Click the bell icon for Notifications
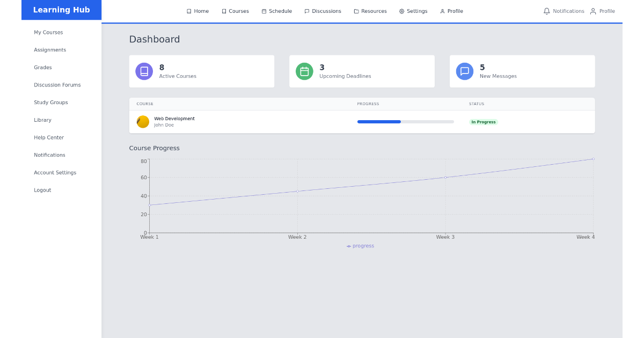The height and width of the screenshot is (338, 644). 546,11
